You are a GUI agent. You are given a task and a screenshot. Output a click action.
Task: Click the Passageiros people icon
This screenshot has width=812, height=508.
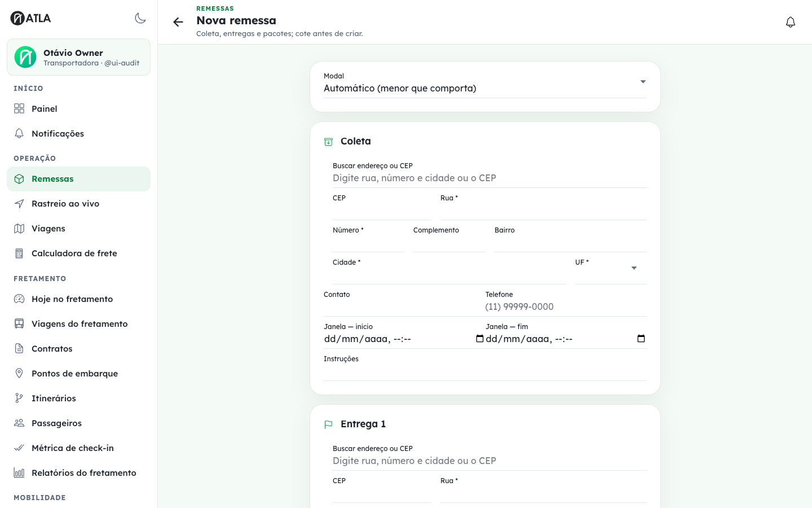click(x=19, y=423)
